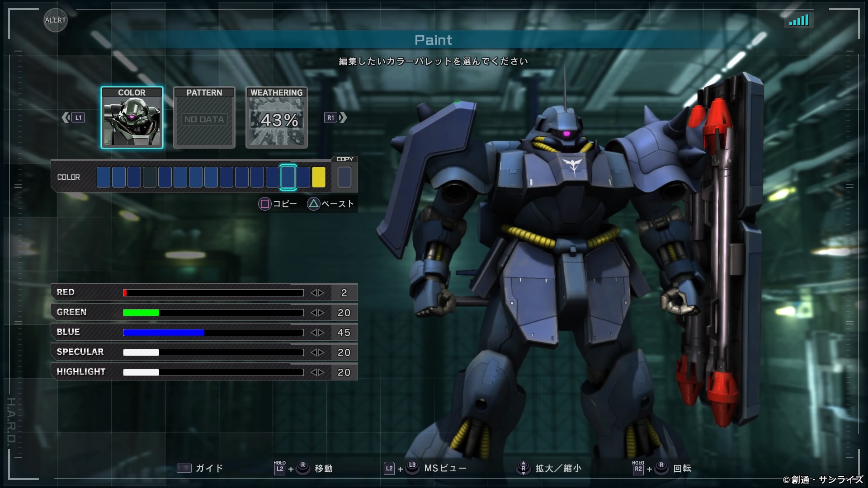Select the cyan-highlighted color swatch

point(288,177)
